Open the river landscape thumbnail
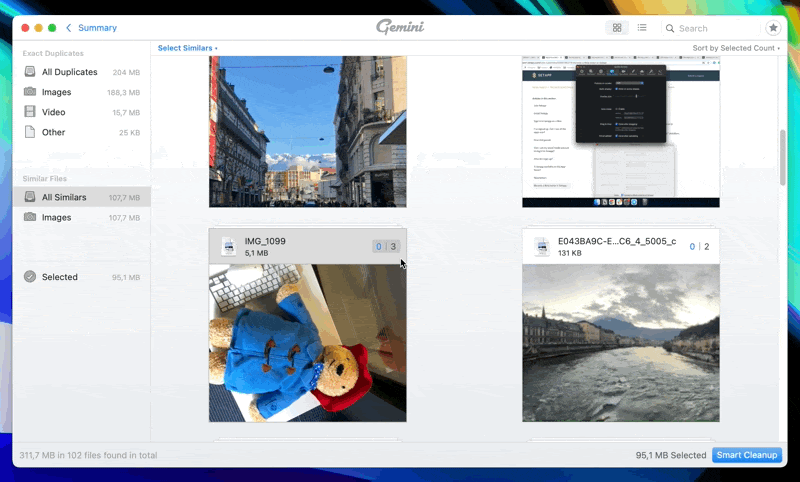Screen dimensions: 800x482 point(621,343)
